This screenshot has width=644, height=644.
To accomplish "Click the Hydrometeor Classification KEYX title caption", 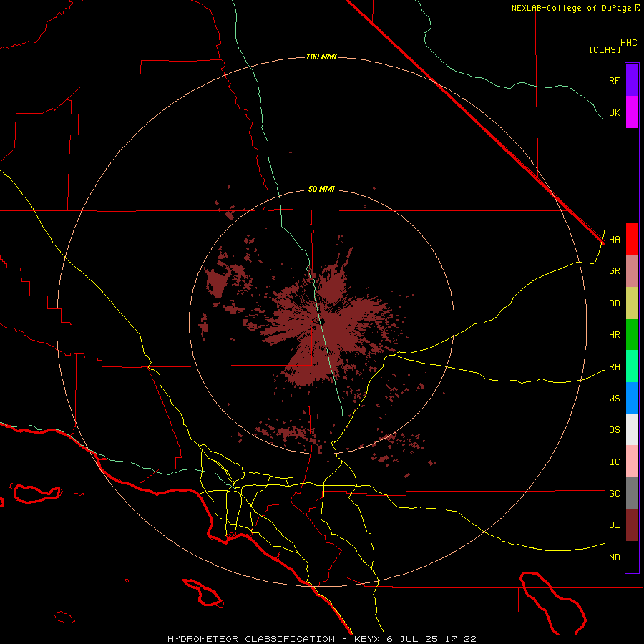I will [x=321, y=639].
